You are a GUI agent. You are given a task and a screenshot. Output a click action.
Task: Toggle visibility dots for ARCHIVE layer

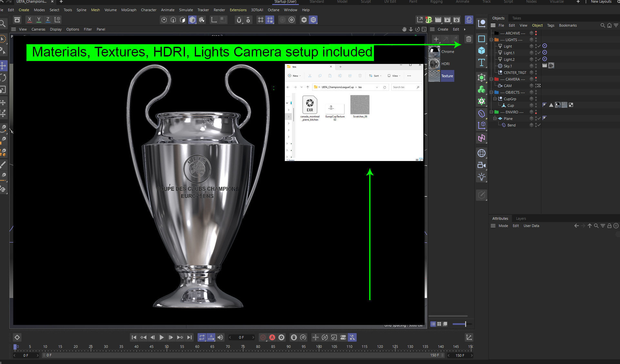click(536, 33)
